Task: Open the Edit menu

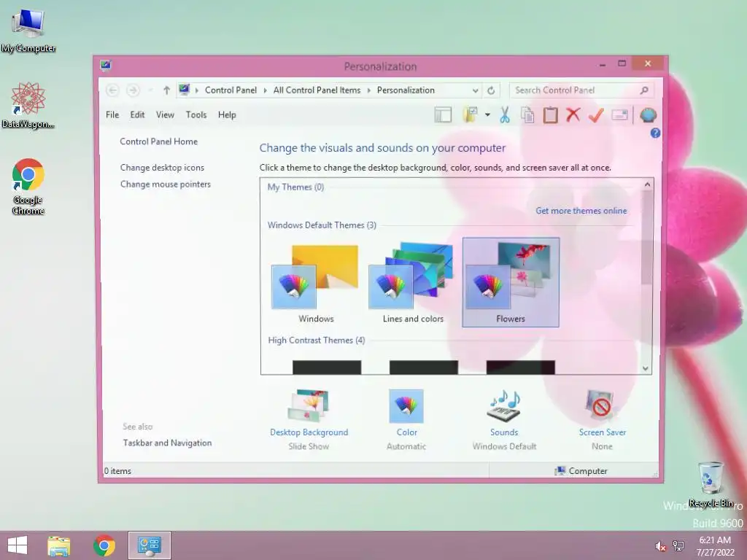Action: click(137, 114)
